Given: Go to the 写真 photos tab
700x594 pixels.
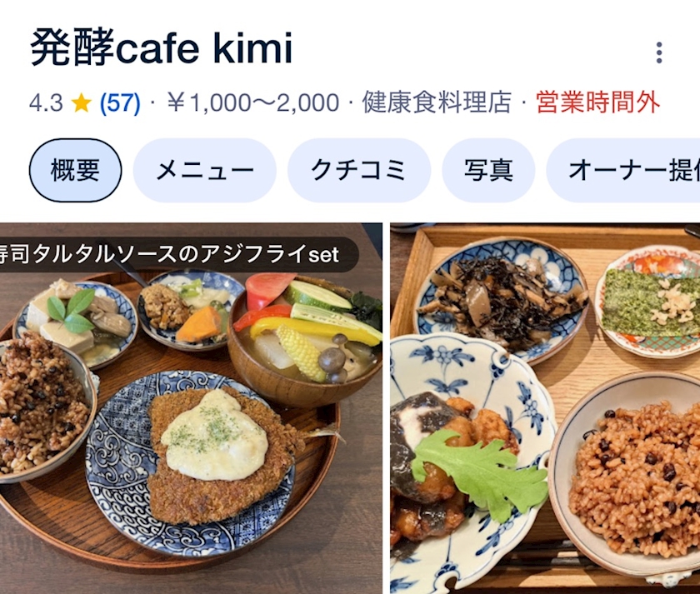Looking at the screenshot, I should coord(488,170).
